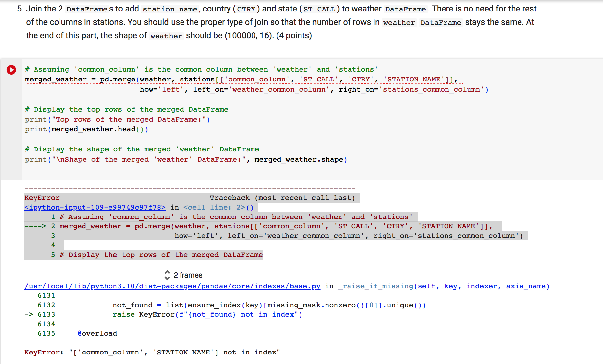Click the arrow marker at line 6133

29,314
